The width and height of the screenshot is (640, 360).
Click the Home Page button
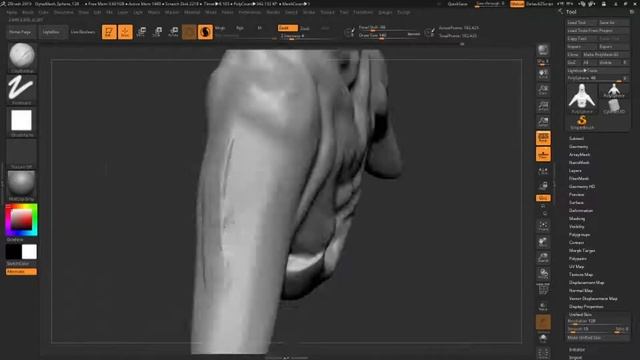coord(20,32)
